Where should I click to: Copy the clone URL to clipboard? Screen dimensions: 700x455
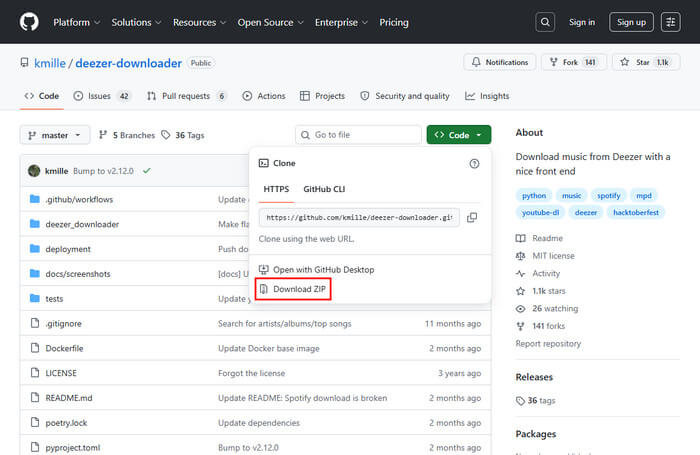pyautogui.click(x=472, y=217)
